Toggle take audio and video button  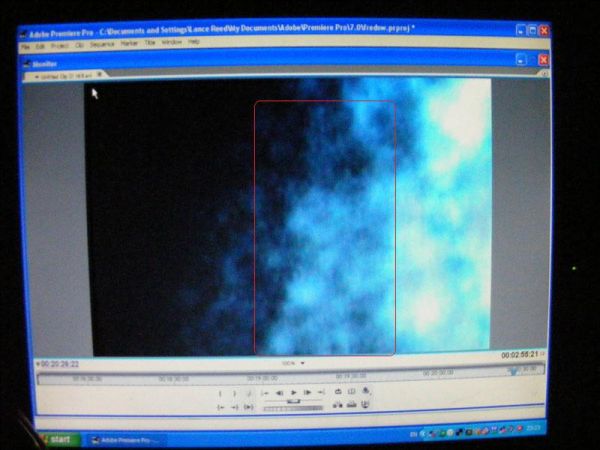coord(366,405)
